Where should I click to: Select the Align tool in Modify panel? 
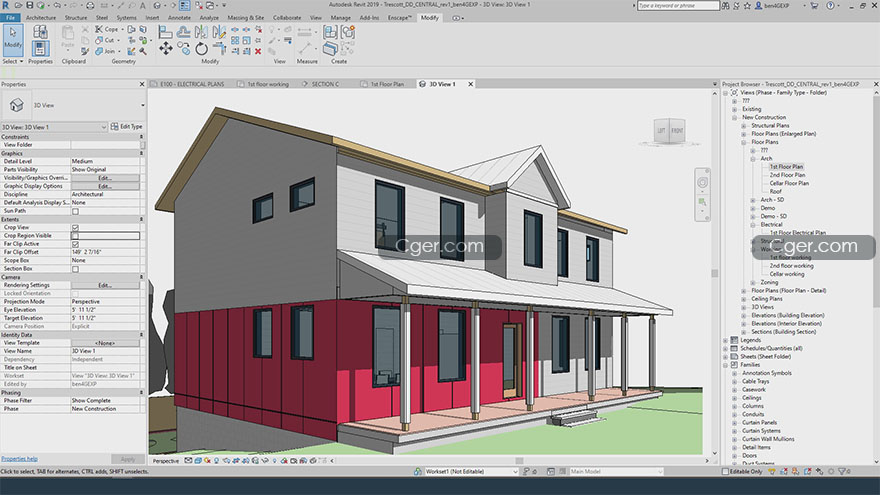(x=166, y=32)
